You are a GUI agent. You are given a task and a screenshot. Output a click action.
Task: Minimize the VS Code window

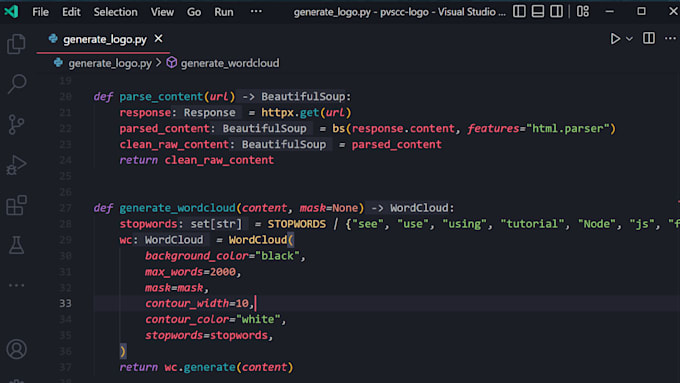coord(610,11)
